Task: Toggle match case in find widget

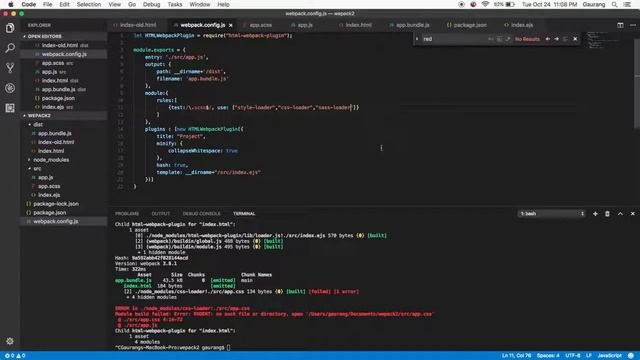Action: (491, 39)
